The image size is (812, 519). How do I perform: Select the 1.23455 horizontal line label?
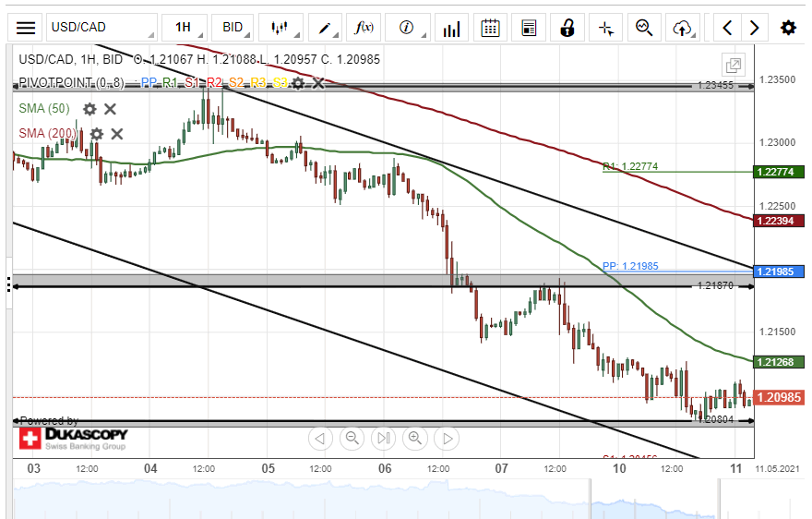(x=715, y=86)
